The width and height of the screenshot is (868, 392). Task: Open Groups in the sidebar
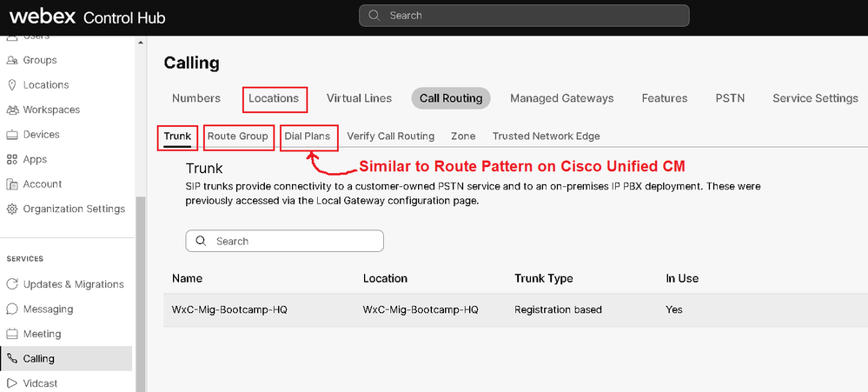coord(40,60)
